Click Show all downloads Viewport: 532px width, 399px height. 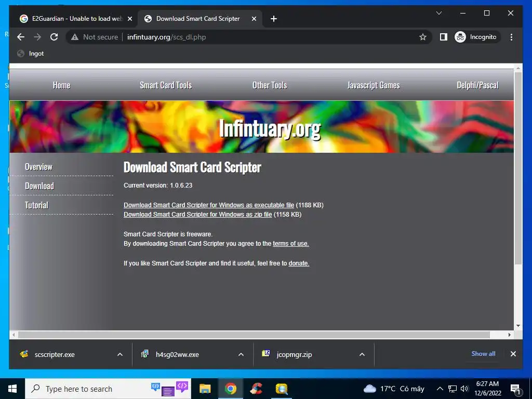(x=483, y=354)
